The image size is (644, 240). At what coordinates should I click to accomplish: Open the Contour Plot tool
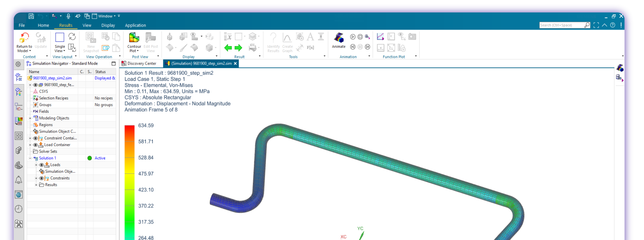pos(134,38)
